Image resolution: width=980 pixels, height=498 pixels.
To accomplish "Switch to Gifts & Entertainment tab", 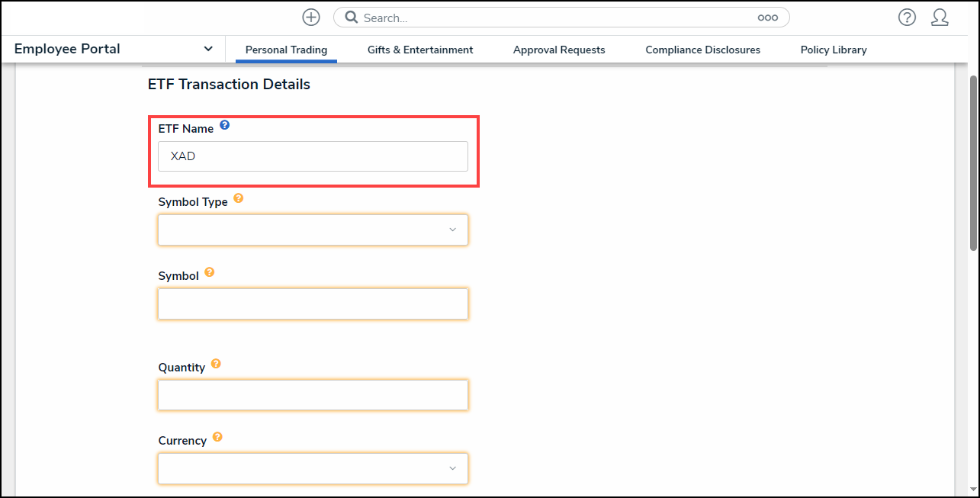I will pos(420,50).
